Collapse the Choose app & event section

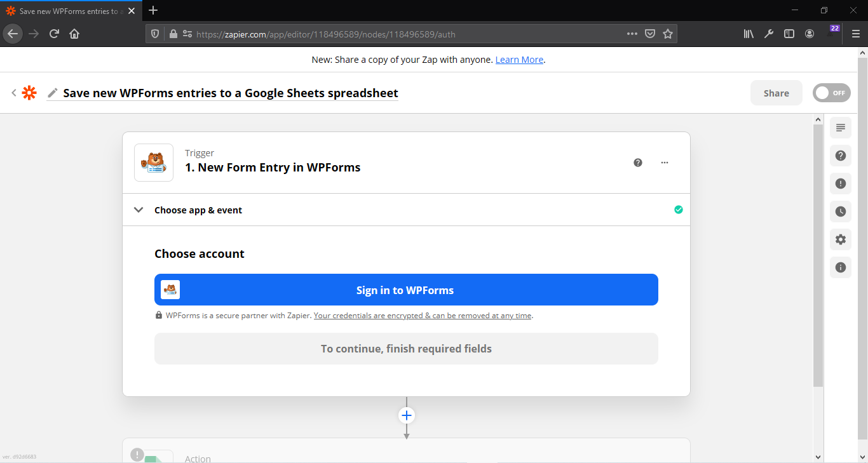coord(139,210)
